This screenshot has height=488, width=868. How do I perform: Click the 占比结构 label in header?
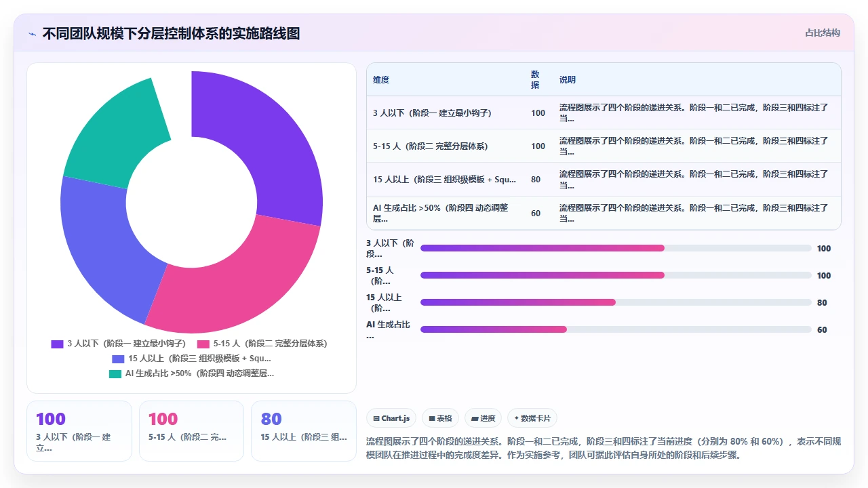point(822,33)
